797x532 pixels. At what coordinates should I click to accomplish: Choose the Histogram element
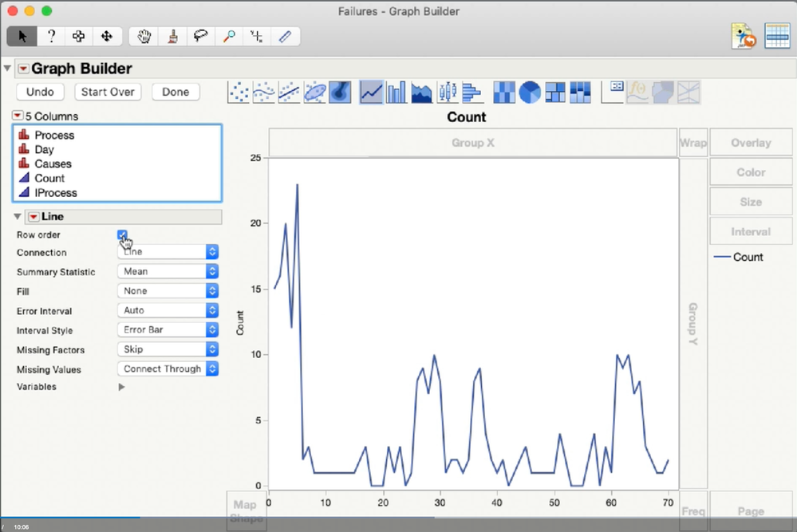(472, 93)
